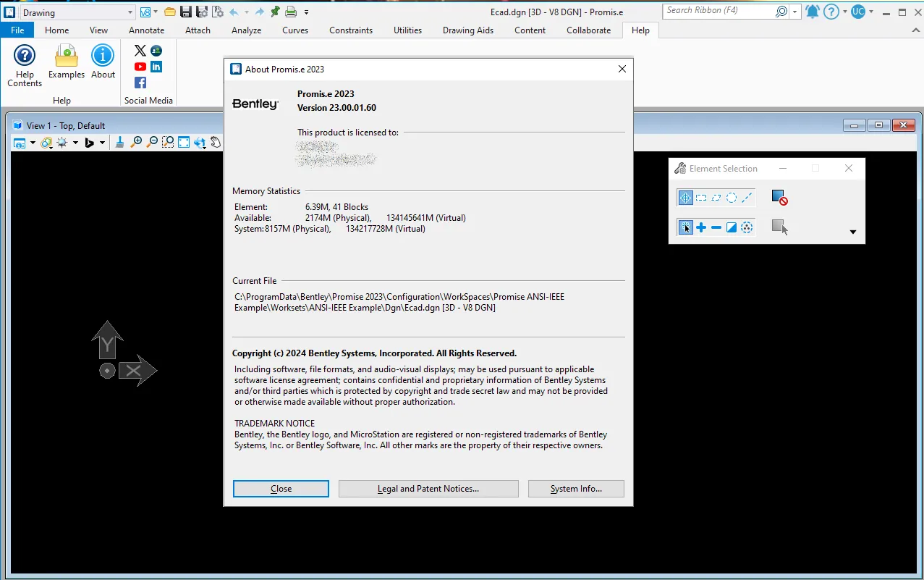The width and height of the screenshot is (924, 580).
Task: Switch to the Collaborate ribbon tab
Action: (589, 30)
